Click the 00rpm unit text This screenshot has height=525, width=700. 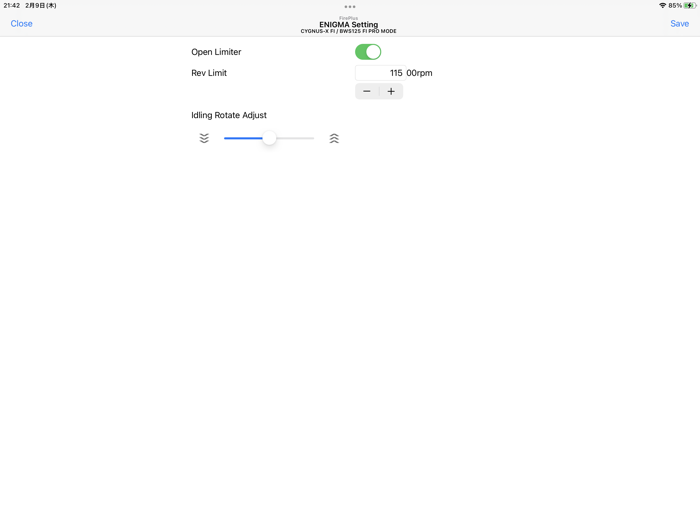[419, 73]
